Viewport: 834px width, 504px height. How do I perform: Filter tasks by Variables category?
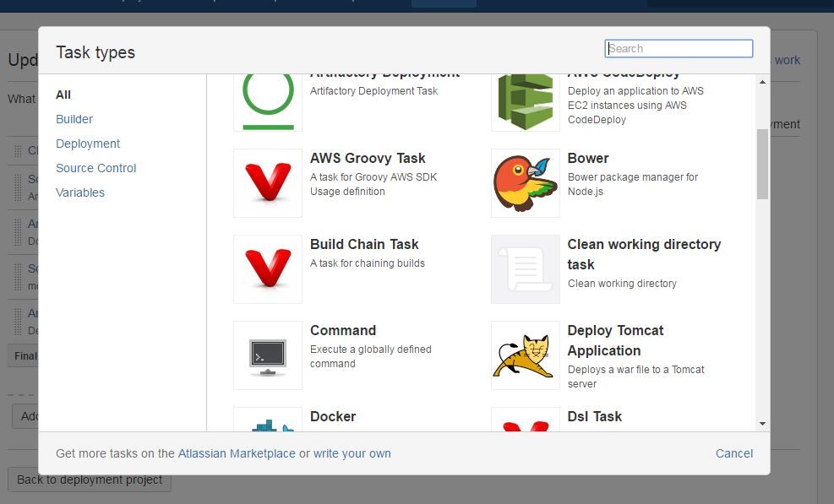(x=80, y=192)
